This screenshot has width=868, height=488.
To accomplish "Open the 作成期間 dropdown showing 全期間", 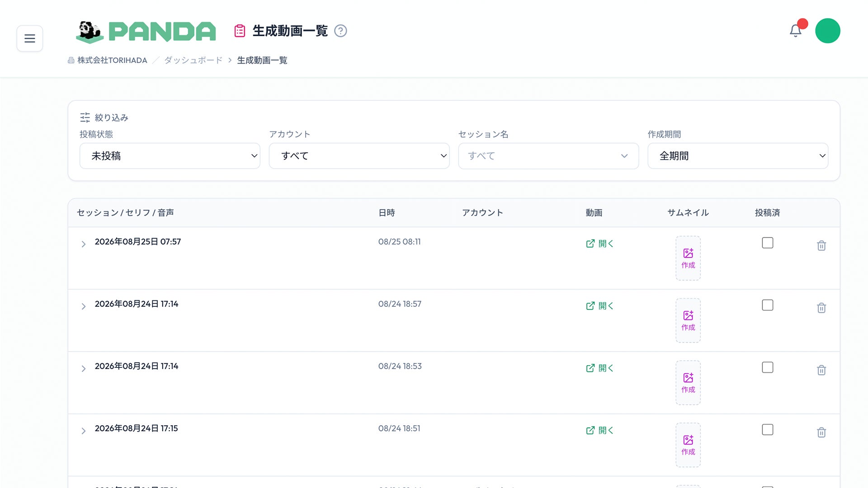I will (x=738, y=156).
